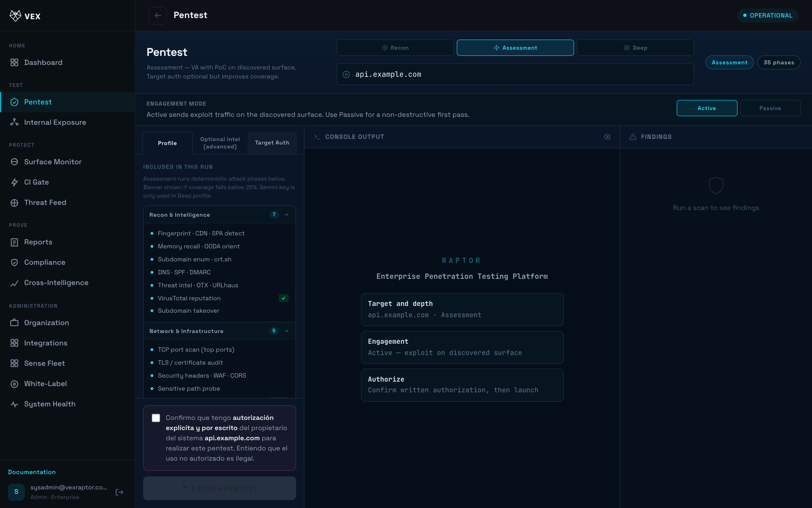Viewport: 812px width, 508px height.
Task: Open Threat Feed page
Action: (x=67, y=203)
